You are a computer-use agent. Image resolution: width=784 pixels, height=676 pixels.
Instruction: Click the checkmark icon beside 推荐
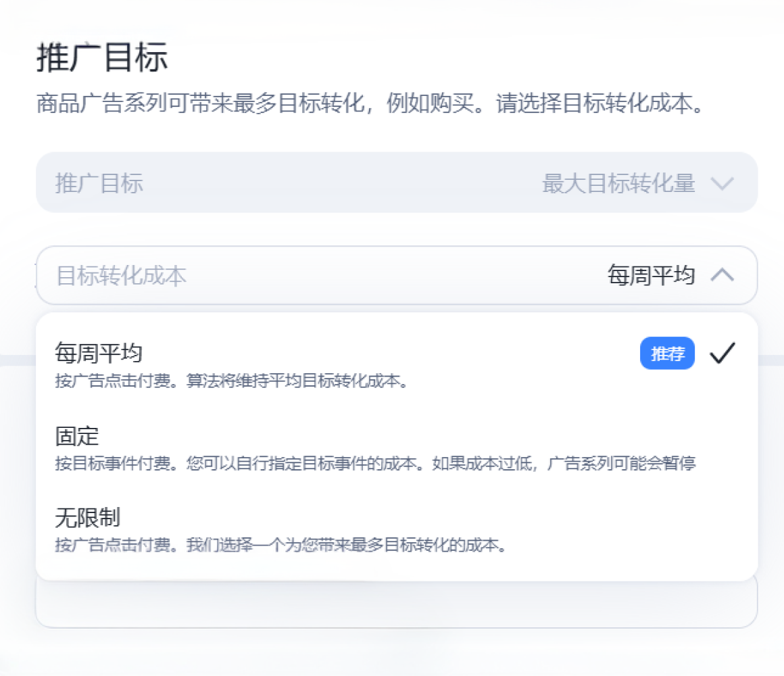click(x=722, y=353)
